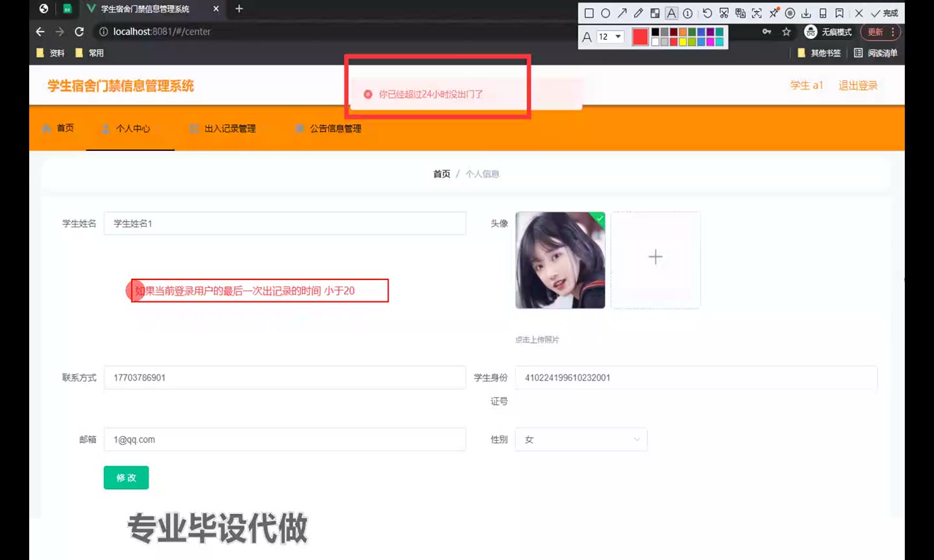Click the green 修改 button

(x=126, y=478)
